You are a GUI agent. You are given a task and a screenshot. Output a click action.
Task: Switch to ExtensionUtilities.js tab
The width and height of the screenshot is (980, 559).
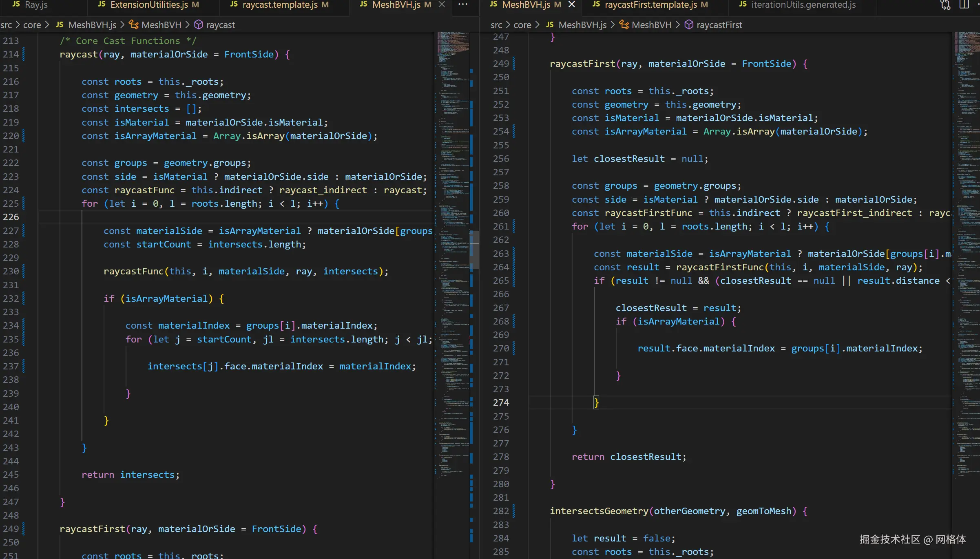pos(149,5)
